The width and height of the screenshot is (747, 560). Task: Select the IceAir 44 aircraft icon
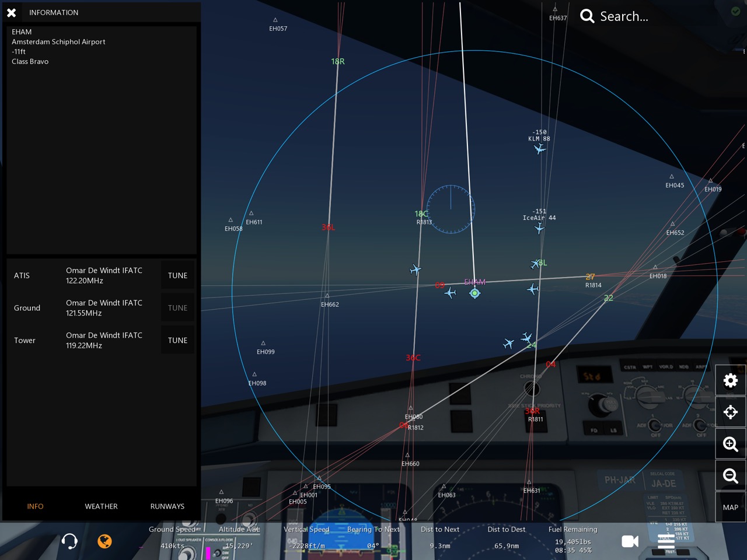click(539, 228)
